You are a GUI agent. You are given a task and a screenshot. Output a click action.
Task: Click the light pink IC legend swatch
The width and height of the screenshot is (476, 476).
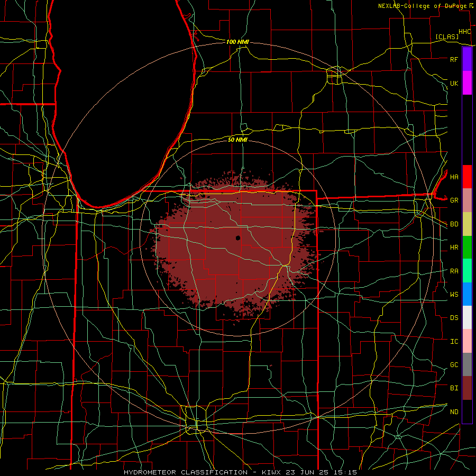click(x=467, y=341)
